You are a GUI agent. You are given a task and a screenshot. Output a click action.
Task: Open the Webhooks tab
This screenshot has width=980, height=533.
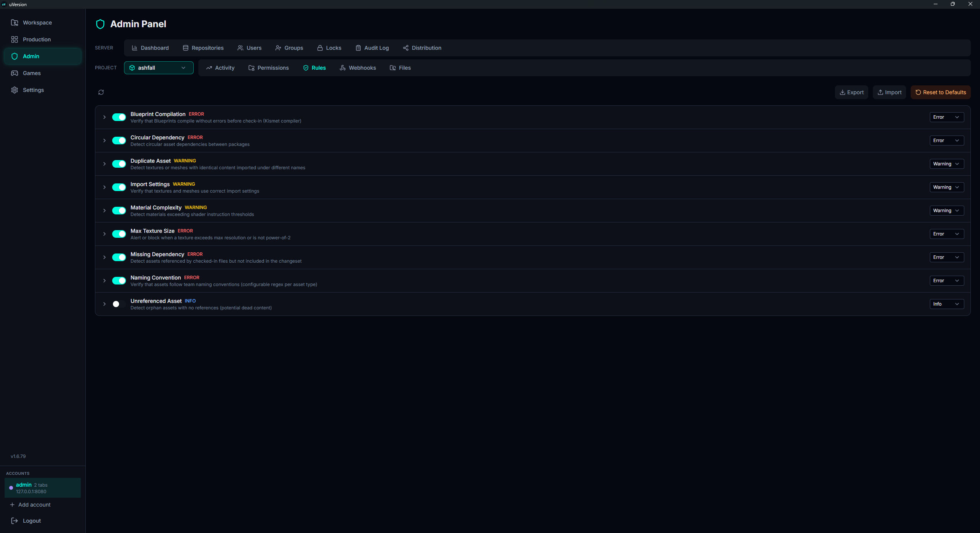358,68
